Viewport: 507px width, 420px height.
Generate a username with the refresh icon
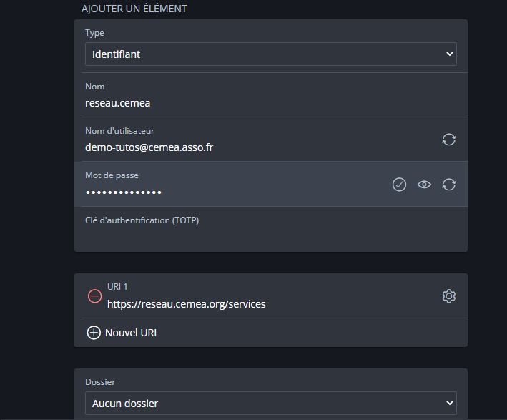(x=448, y=140)
